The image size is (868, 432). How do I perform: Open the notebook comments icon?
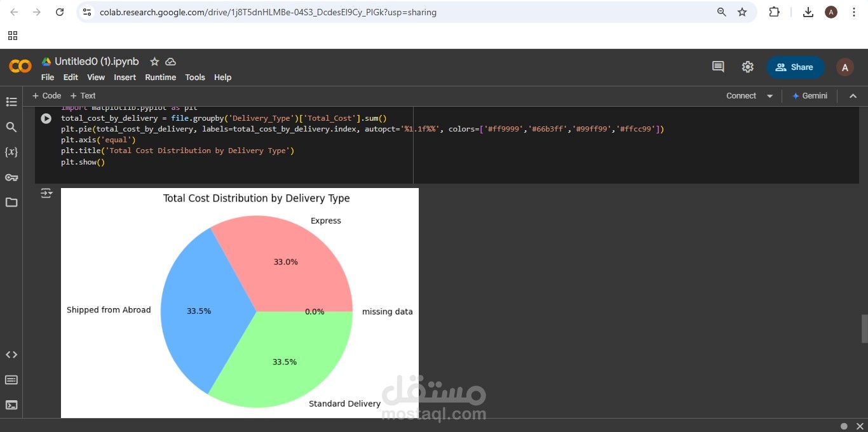(x=718, y=67)
